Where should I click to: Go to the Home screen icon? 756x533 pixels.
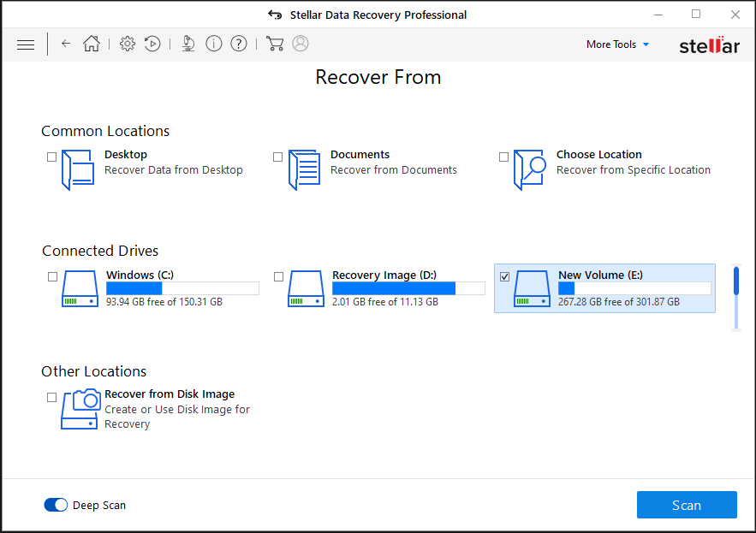pyautogui.click(x=92, y=44)
